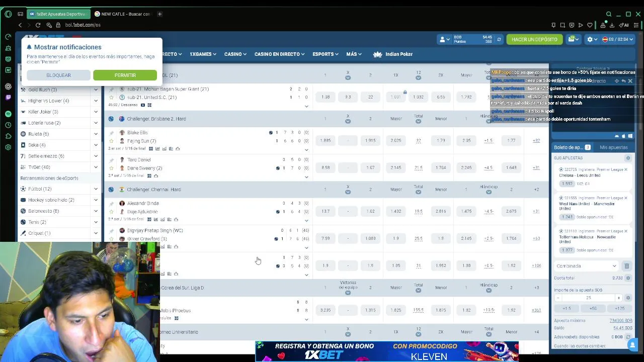
Task: Open the Cuota total settings gear
Action: [x=628, y=278]
